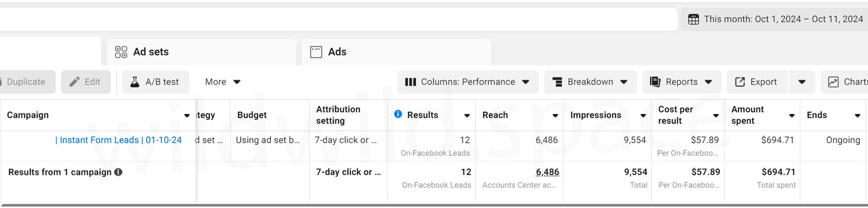Expand the arrow next to Export
This screenshot has width=868, height=208.
[x=802, y=82]
